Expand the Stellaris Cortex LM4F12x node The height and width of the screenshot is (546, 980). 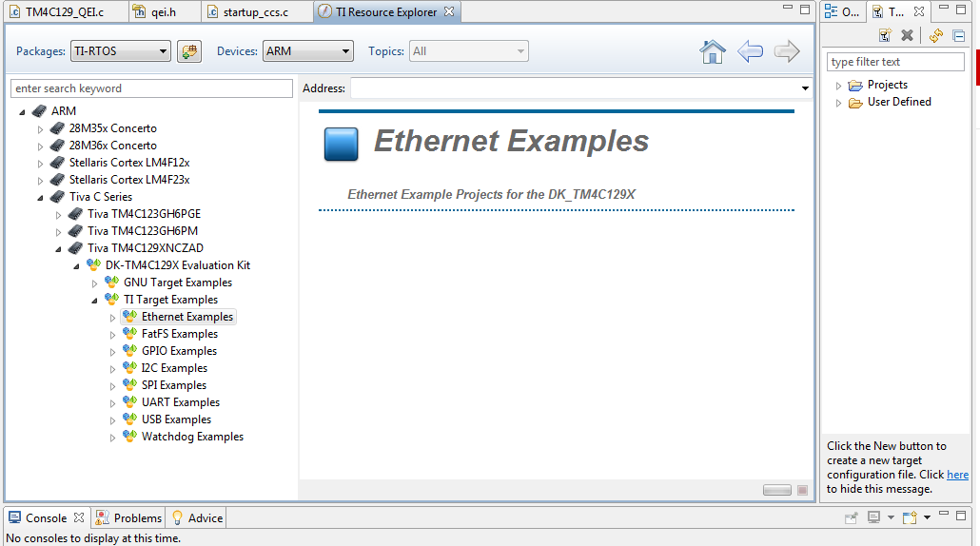tap(40, 164)
